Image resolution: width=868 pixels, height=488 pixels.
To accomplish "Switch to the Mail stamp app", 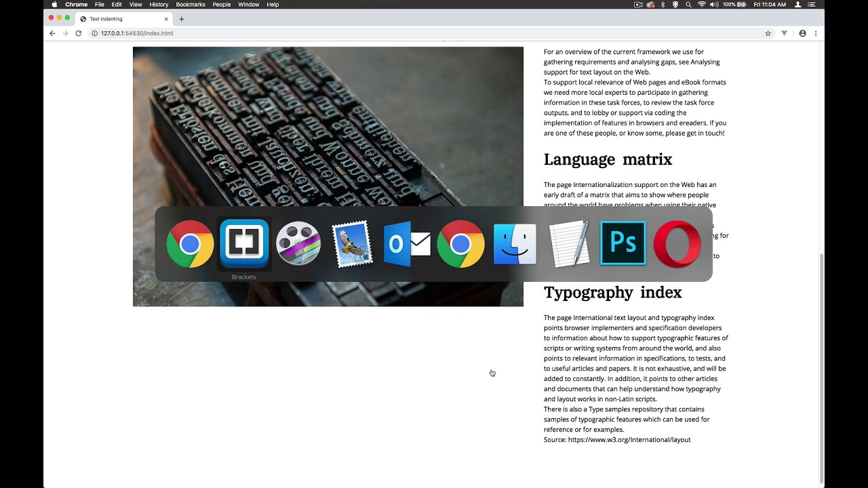I will click(353, 243).
